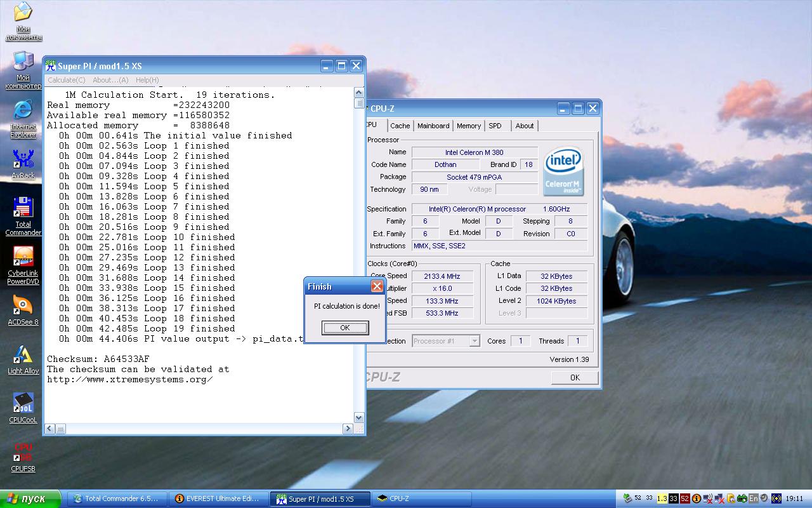The image size is (812, 508).
Task: Click the 533.3 MHz rated FSB field
Action: point(443,313)
